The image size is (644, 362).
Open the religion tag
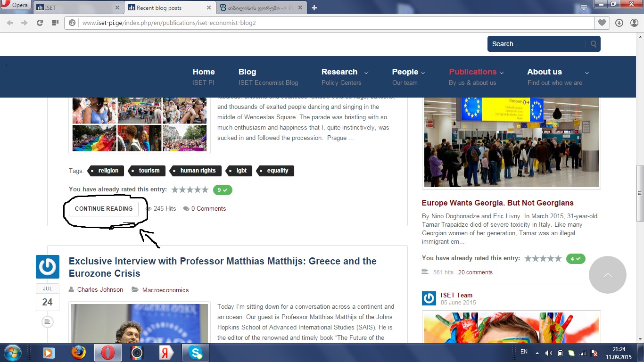(x=106, y=171)
